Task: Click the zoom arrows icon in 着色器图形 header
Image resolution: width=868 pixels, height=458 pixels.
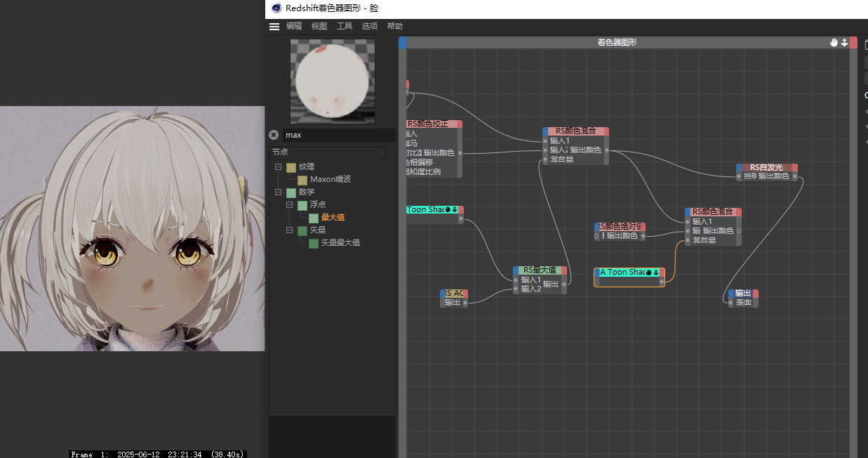Action: pos(844,43)
